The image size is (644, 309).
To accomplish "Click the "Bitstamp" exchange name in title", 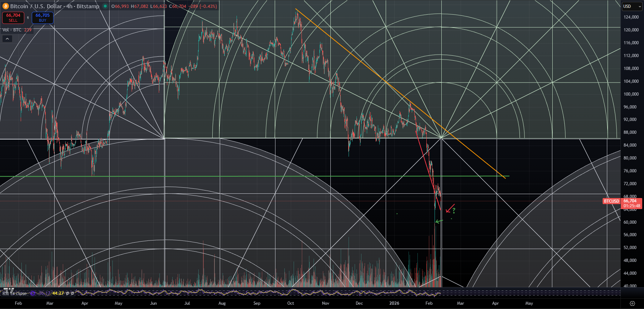I will point(88,6).
